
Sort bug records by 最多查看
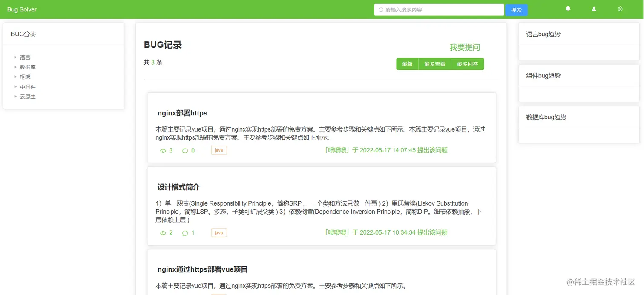[435, 64]
